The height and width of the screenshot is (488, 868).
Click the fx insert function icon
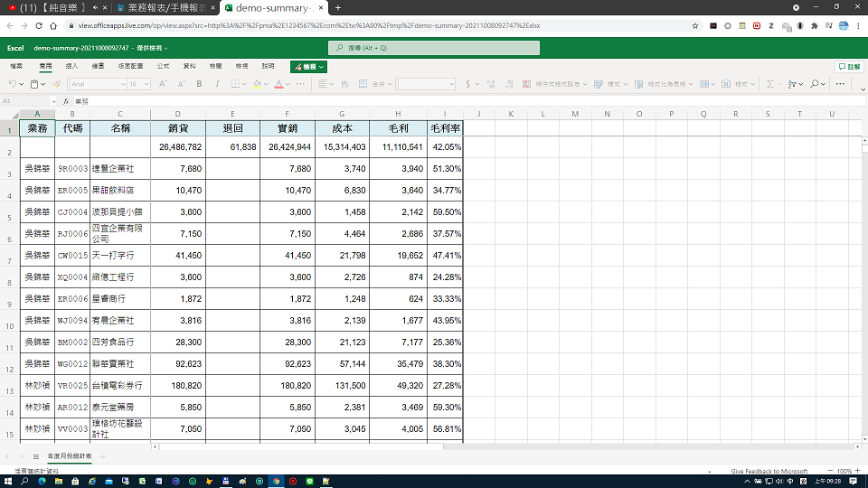click(x=66, y=101)
